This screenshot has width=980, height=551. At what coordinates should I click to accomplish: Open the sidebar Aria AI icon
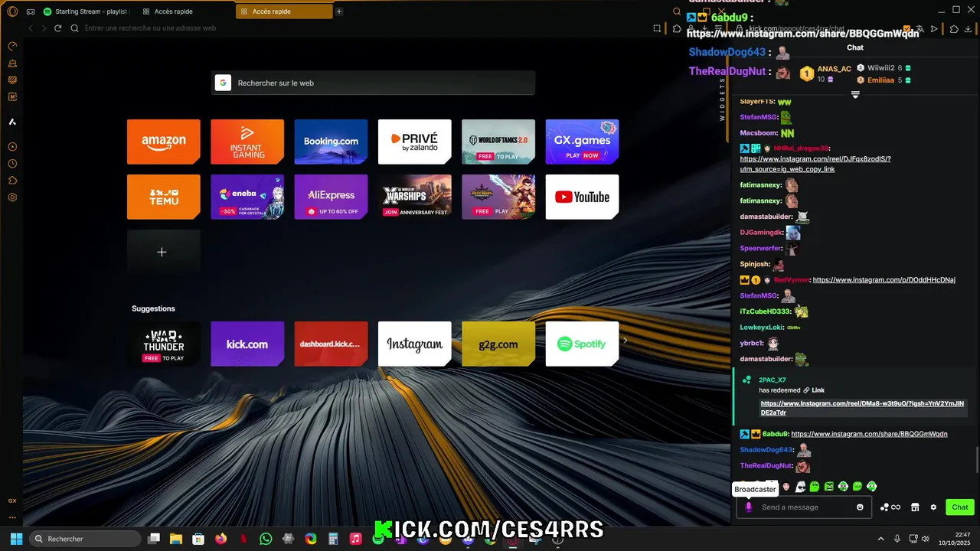point(12,122)
